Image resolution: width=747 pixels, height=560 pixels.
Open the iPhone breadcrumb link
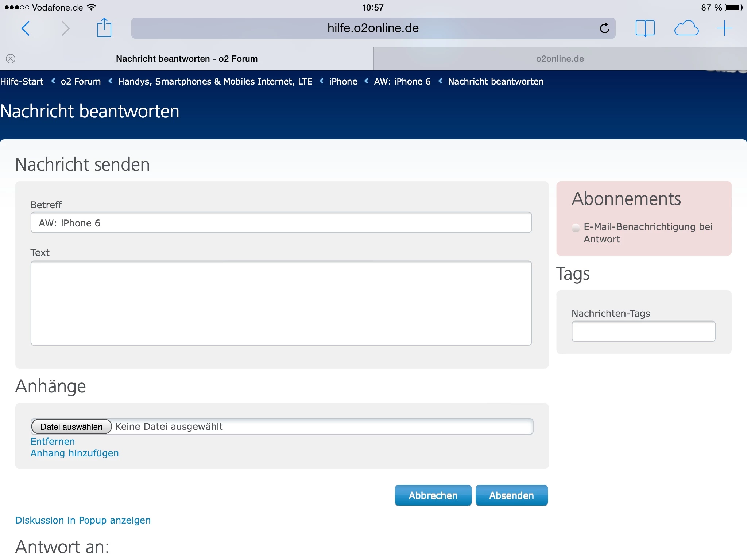point(343,82)
